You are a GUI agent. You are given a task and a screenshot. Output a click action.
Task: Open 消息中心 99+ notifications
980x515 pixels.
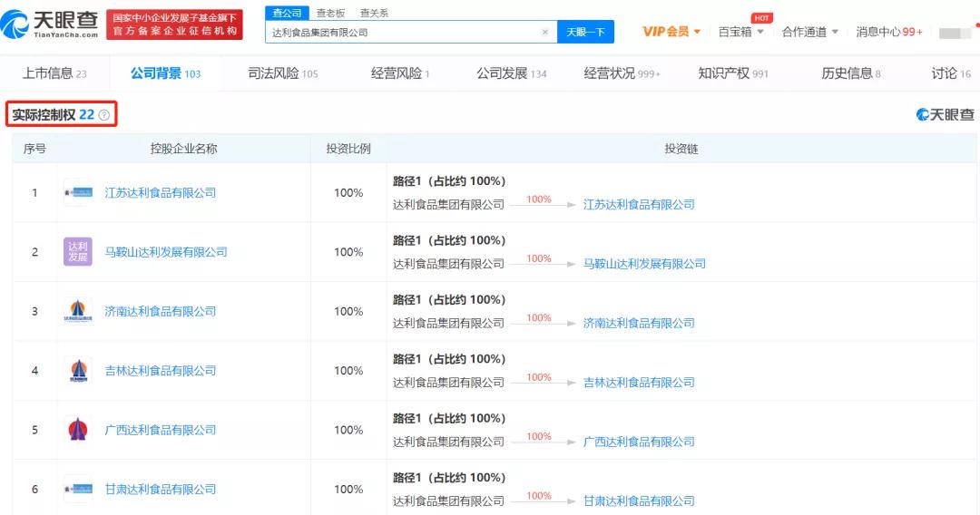pyautogui.click(x=888, y=31)
